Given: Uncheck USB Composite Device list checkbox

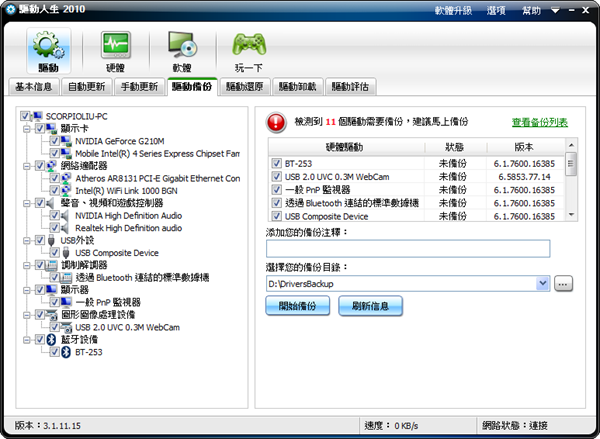Looking at the screenshot, I should (276, 216).
